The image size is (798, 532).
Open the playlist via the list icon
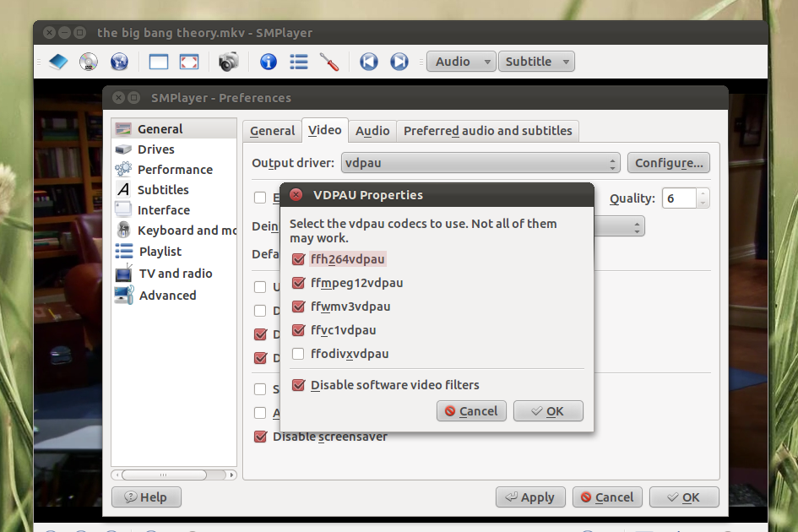click(x=298, y=61)
